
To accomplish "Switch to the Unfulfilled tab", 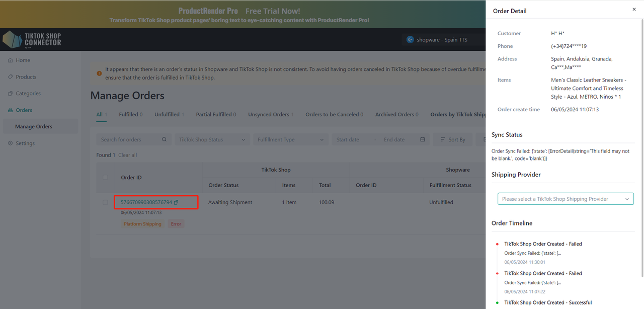I will [167, 115].
